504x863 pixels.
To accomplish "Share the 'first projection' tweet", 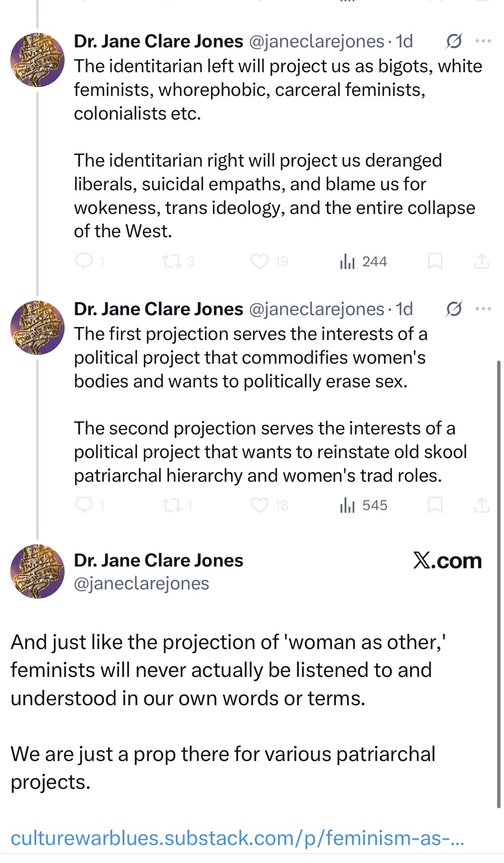I will point(482,504).
